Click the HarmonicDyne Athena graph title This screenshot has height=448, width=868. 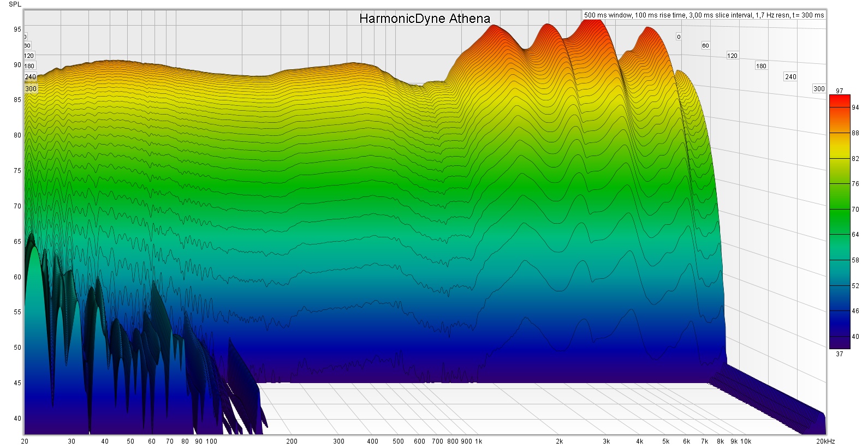coord(425,19)
